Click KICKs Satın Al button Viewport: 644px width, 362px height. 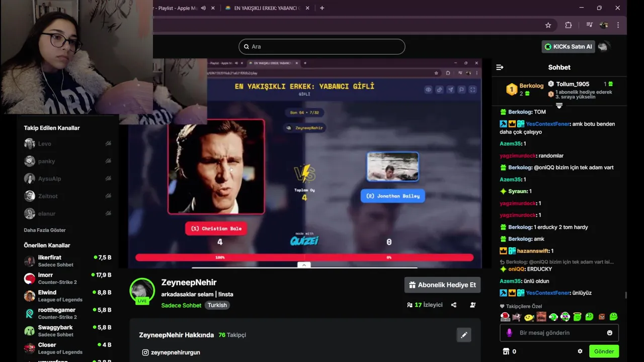[569, 47]
